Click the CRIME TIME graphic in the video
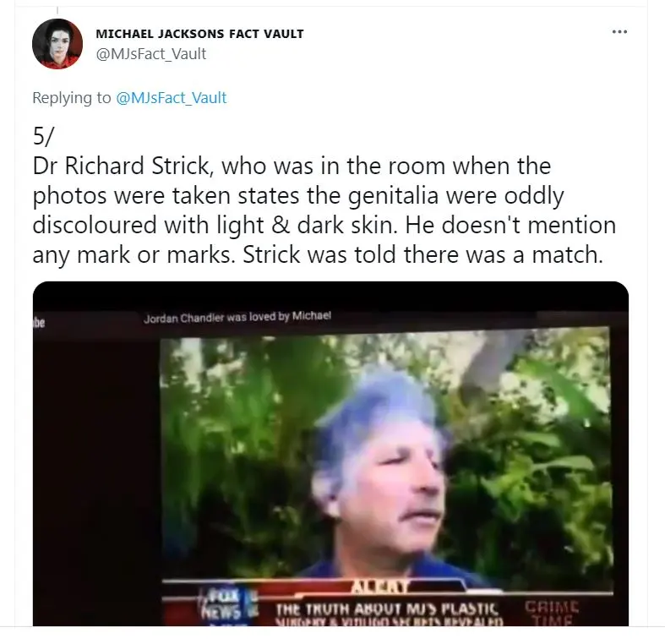 point(551,613)
